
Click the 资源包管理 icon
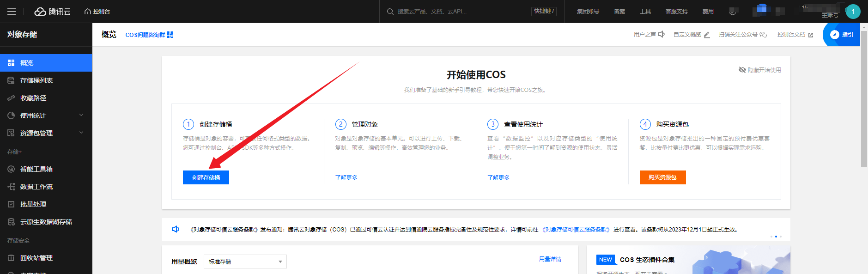coord(11,133)
